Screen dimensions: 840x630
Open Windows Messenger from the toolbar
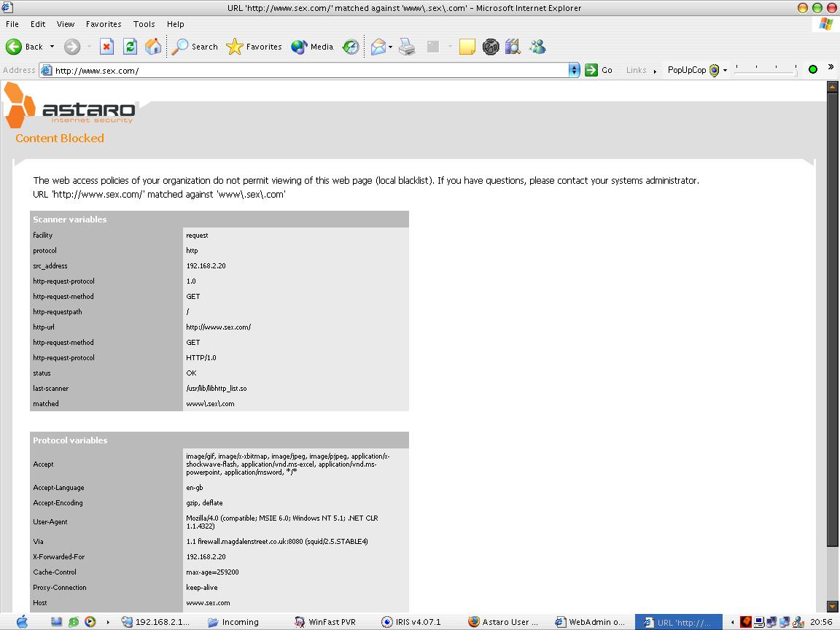click(537, 47)
